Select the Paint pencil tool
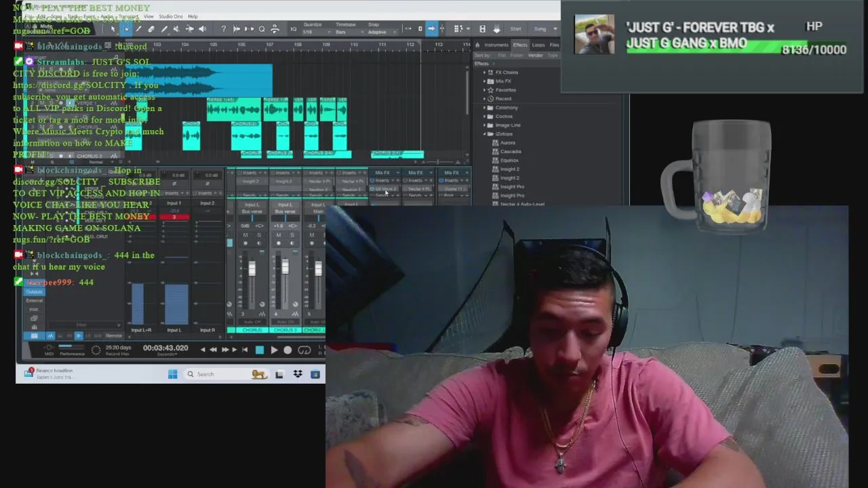868x488 pixels. coord(164,29)
